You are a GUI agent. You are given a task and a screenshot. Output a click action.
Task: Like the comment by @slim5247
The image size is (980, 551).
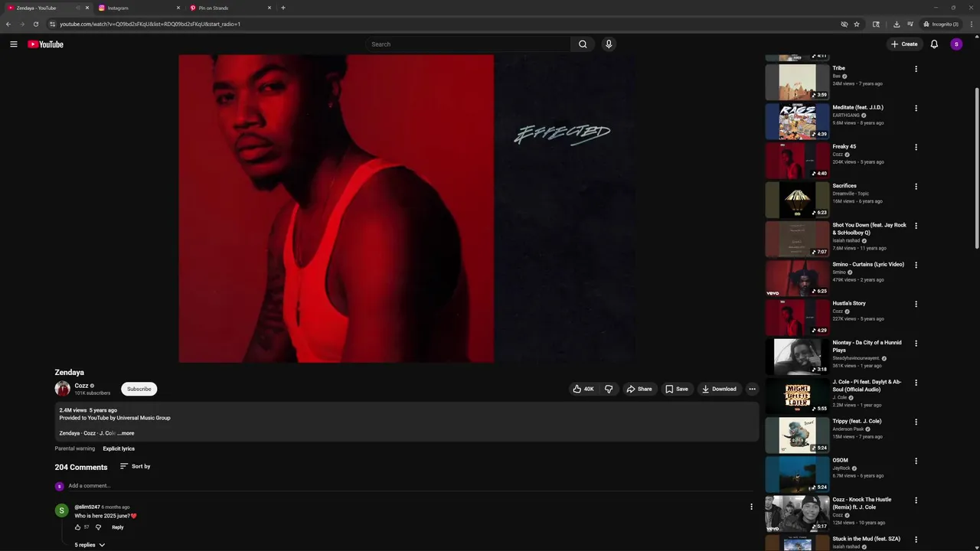coord(77,527)
